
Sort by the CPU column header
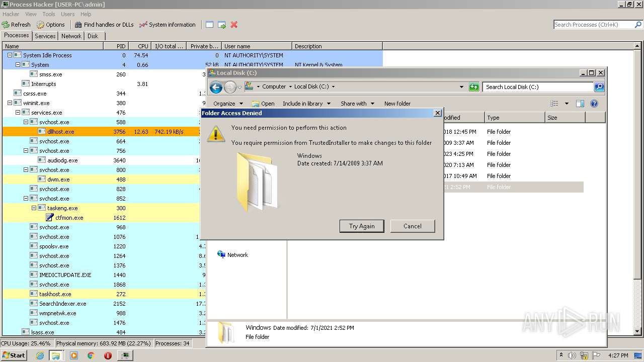click(x=139, y=46)
